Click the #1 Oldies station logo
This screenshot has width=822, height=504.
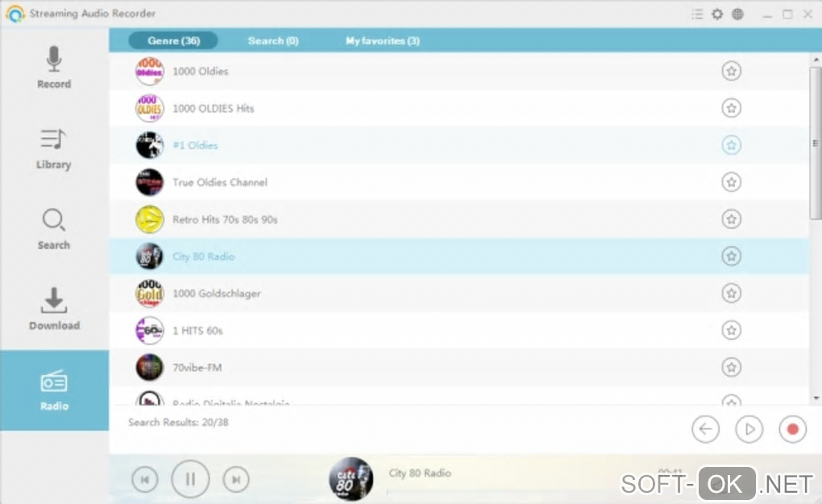click(149, 145)
